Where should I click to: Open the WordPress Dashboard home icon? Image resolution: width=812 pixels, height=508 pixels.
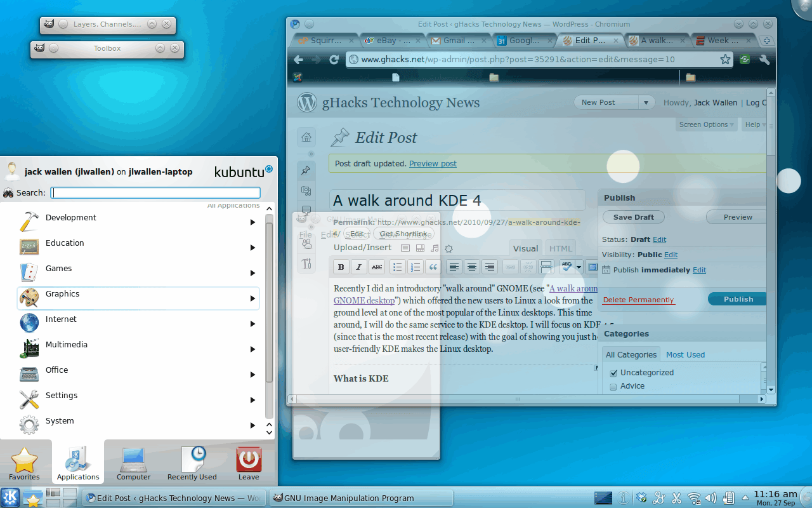pos(306,137)
